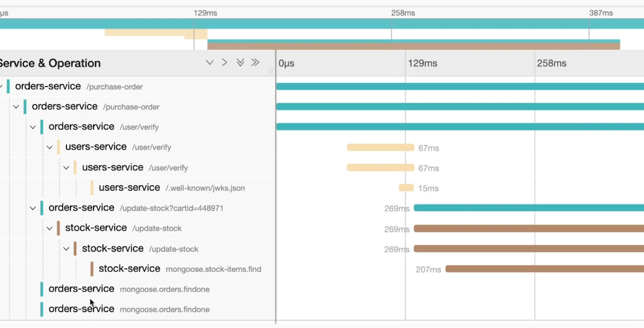
Task: Expand all spans with double-chevron-down icon
Action: pyautogui.click(x=240, y=62)
